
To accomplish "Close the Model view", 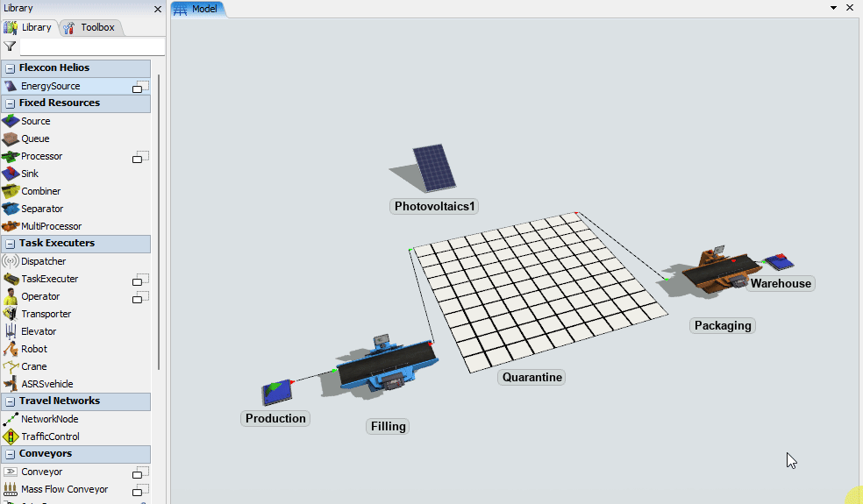I will click(x=850, y=8).
